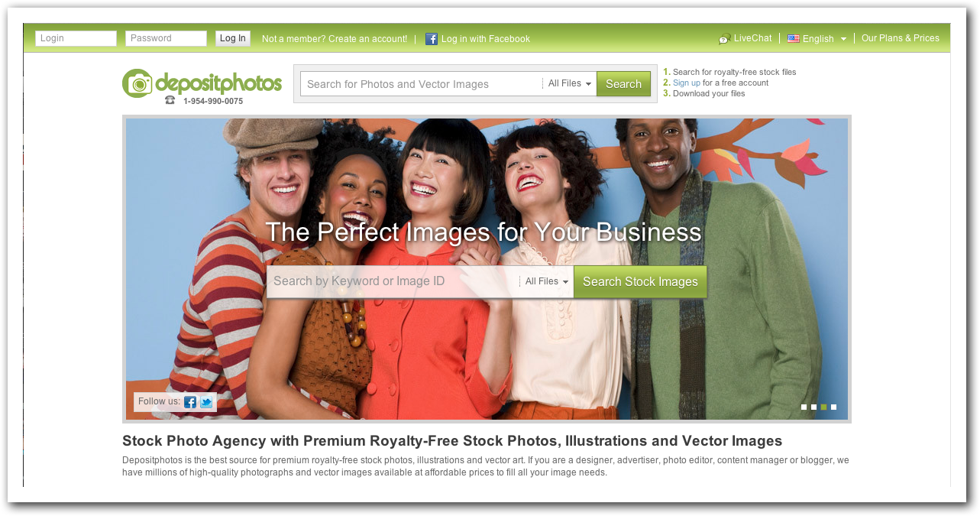Select the first slideshow dot indicator
The image size is (980, 516).
804,407
